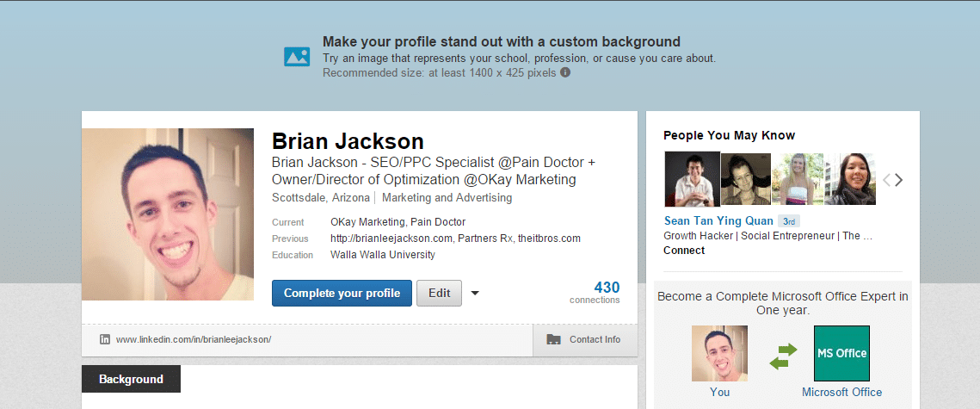The image size is (980, 409).
Task: Click the 3rd degree connection badge
Action: point(789,221)
